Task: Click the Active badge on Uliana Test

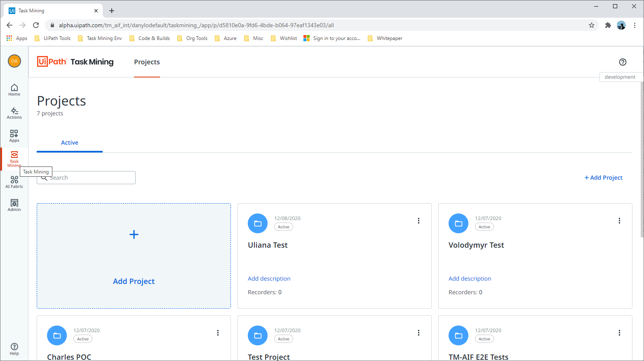Action: point(284,227)
